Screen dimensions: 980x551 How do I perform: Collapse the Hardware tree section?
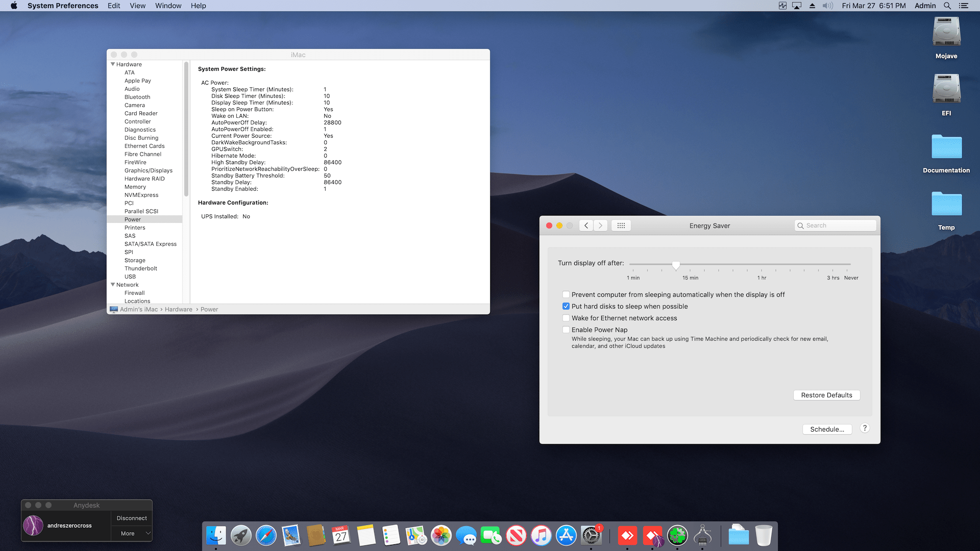pos(113,64)
